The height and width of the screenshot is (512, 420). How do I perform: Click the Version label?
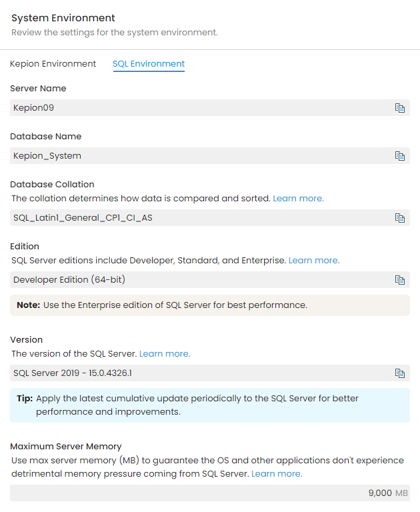point(27,340)
